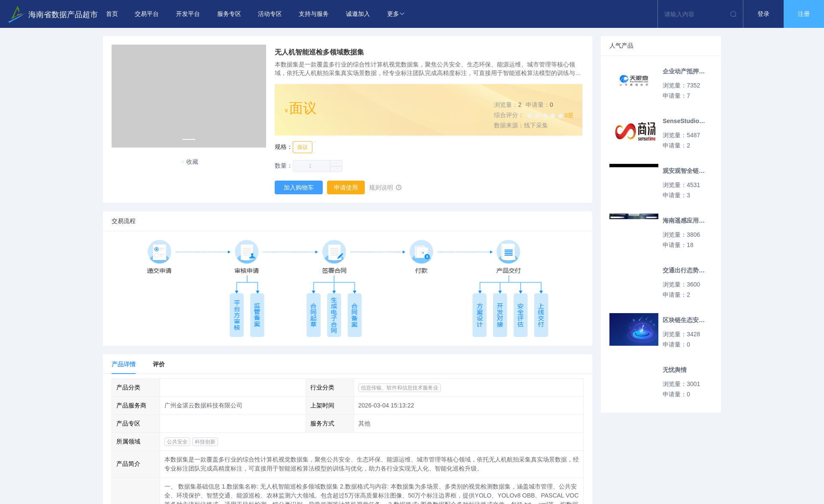Open 活动专区 menu item
This screenshot has width=824, height=504.
pos(270,14)
